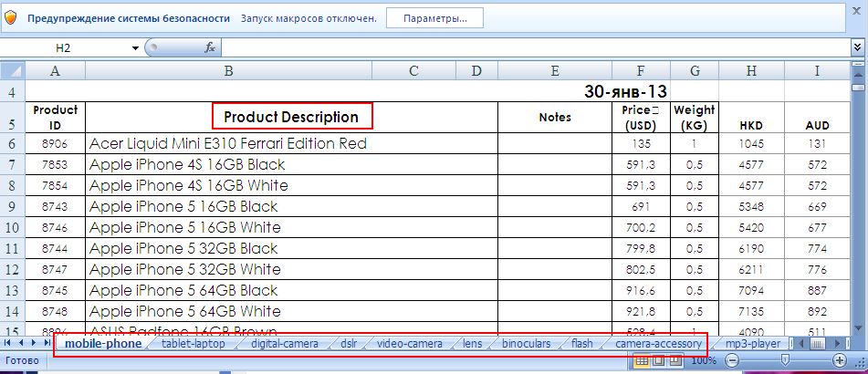
Task: Click the Product Description header cell
Action: coord(292,117)
